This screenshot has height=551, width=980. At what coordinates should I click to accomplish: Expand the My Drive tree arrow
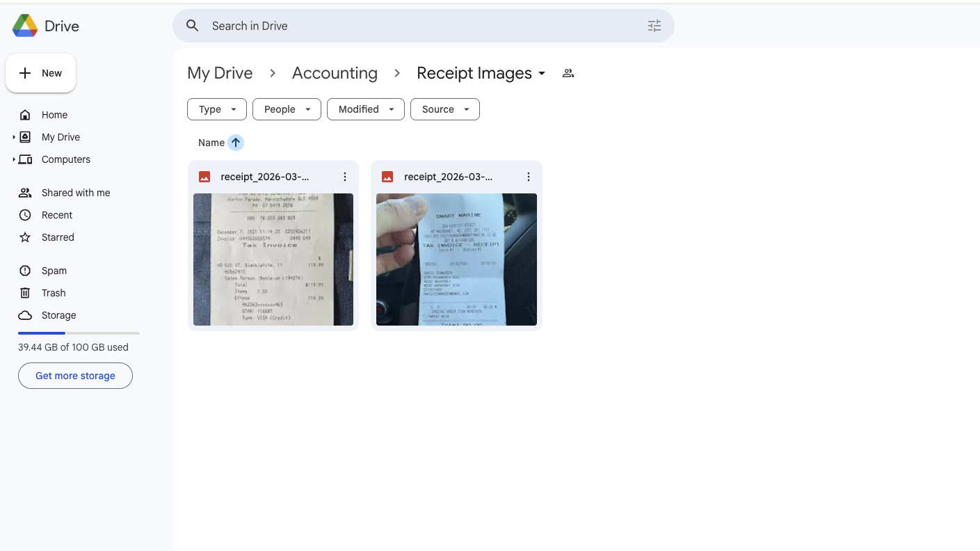point(14,137)
